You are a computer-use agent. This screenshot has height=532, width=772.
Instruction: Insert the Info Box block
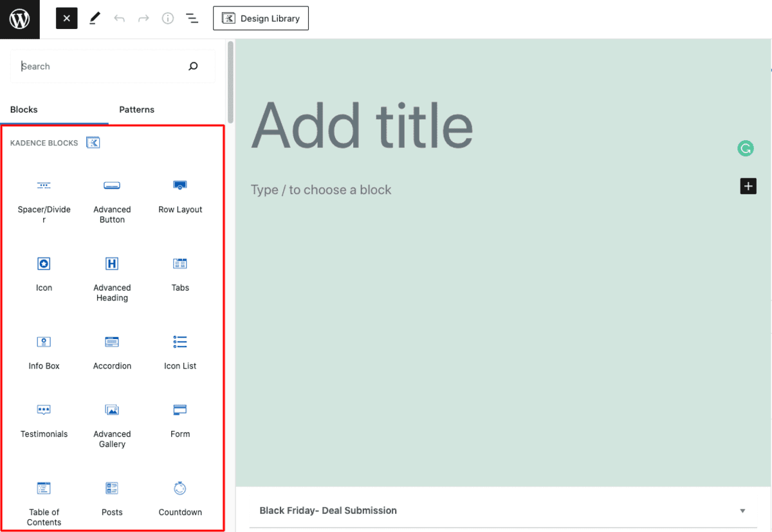(x=44, y=353)
